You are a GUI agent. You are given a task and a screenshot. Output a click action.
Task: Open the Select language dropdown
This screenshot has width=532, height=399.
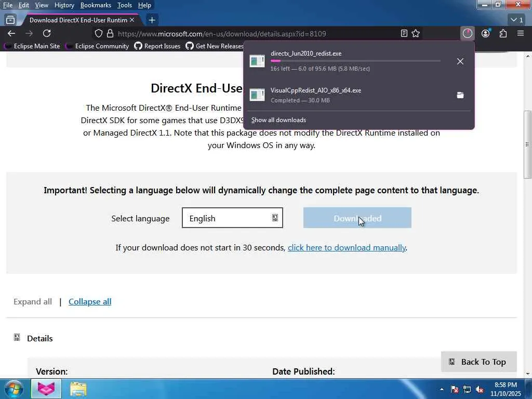[x=232, y=218]
